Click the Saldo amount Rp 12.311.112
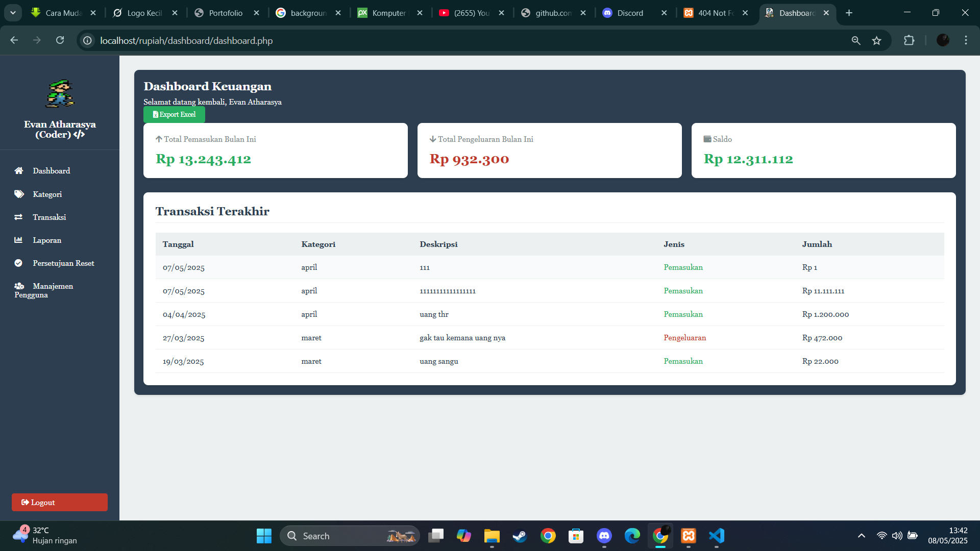Image resolution: width=980 pixels, height=551 pixels. point(748,159)
